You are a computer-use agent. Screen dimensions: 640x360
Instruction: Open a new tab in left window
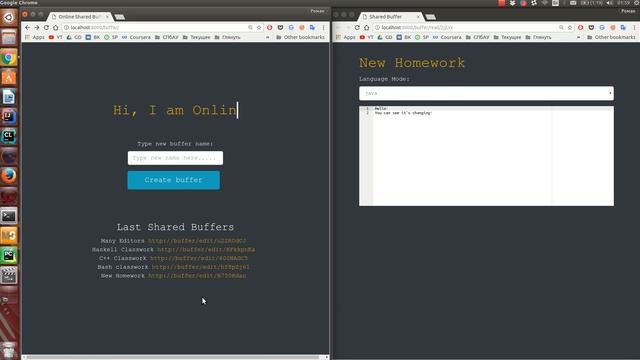point(120,17)
